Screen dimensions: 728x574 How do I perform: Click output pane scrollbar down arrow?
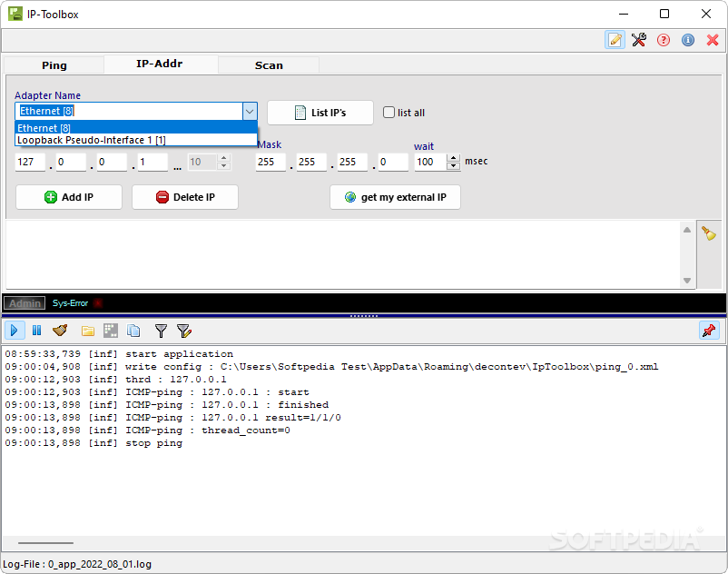tap(687, 281)
